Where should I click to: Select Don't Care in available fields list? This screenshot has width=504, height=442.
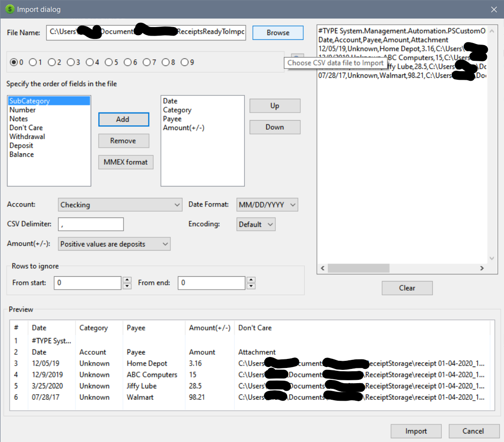pos(49,128)
